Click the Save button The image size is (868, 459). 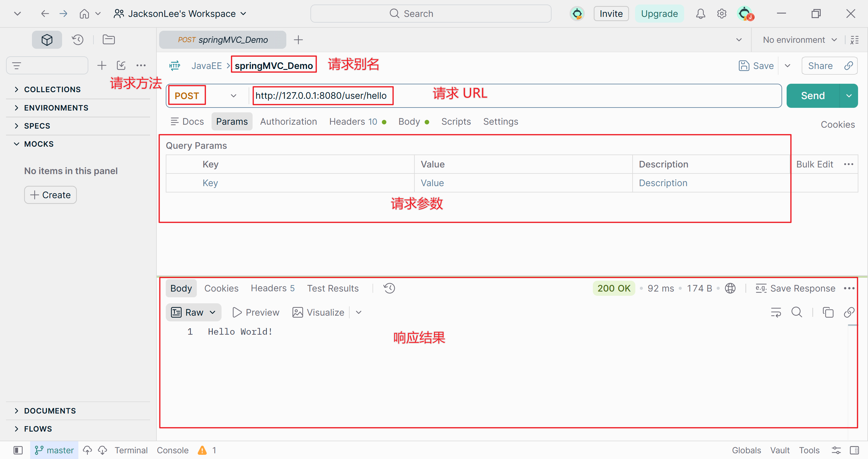[x=756, y=66]
